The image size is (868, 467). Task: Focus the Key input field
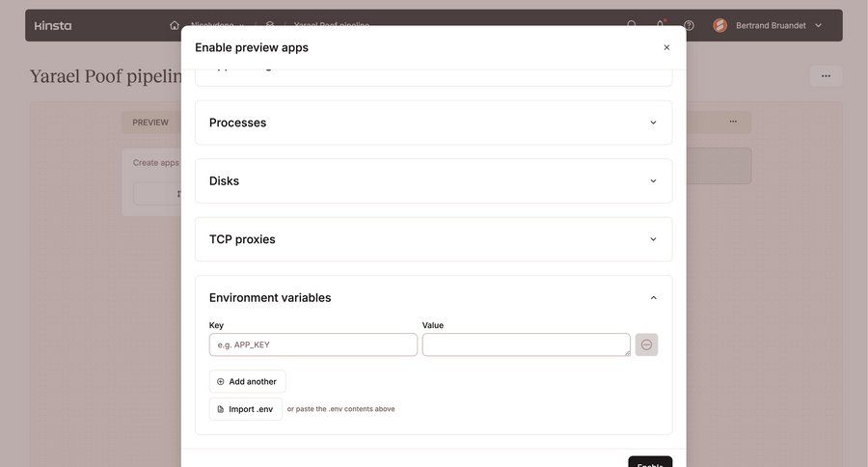pos(313,344)
